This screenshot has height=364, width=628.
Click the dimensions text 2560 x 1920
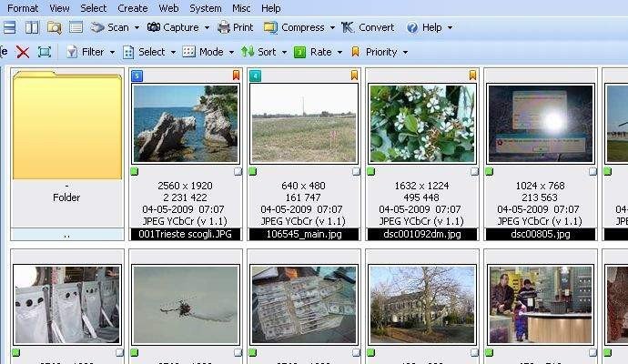tap(185, 186)
